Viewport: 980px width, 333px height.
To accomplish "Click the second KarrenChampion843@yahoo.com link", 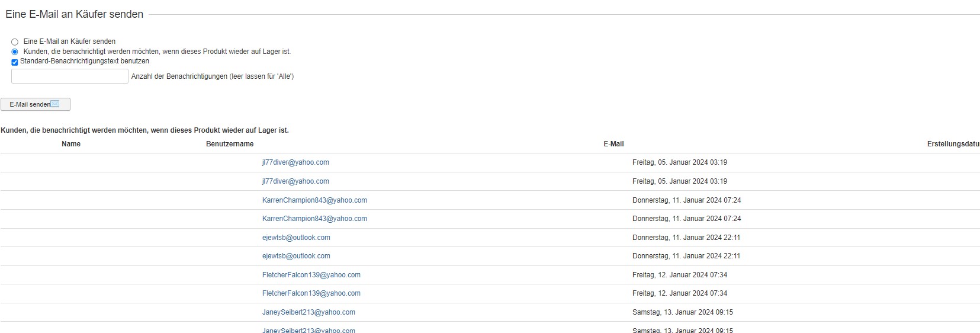I will click(x=314, y=219).
